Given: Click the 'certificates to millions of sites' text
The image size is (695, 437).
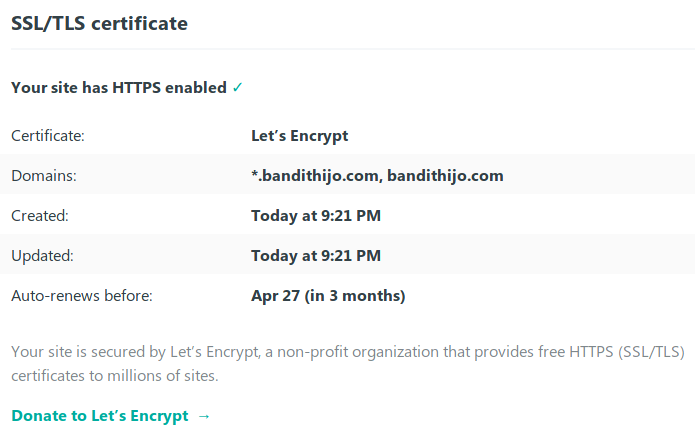Looking at the screenshot, I should [x=114, y=376].
